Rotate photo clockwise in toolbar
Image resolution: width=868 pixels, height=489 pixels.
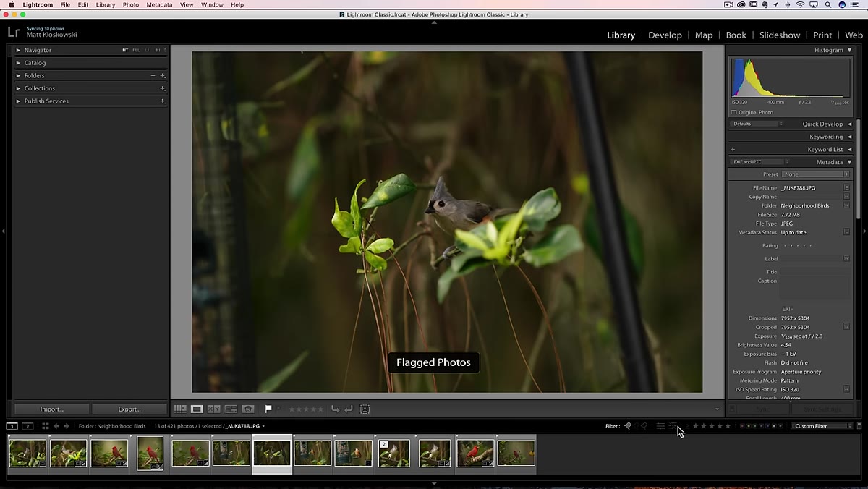tap(349, 409)
